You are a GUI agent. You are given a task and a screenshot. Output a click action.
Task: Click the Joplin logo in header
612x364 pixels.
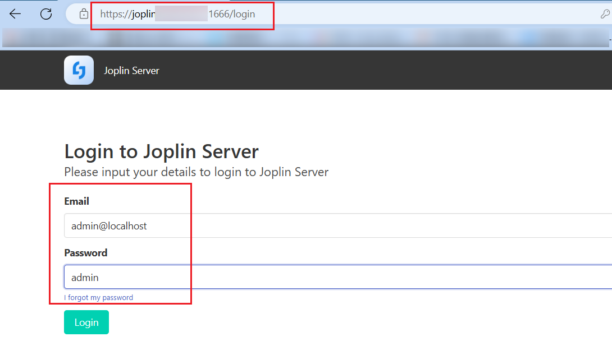coord(79,70)
